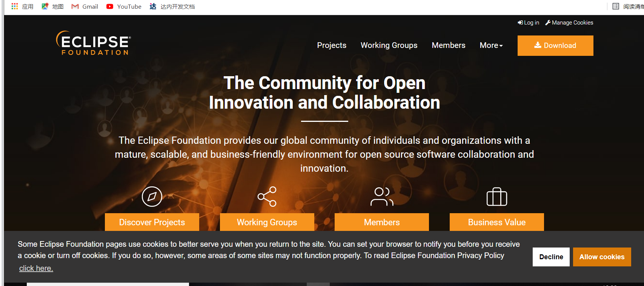The height and width of the screenshot is (286, 644).
Task: Click the Eclipse Foundation logo
Action: pyautogui.click(x=94, y=43)
